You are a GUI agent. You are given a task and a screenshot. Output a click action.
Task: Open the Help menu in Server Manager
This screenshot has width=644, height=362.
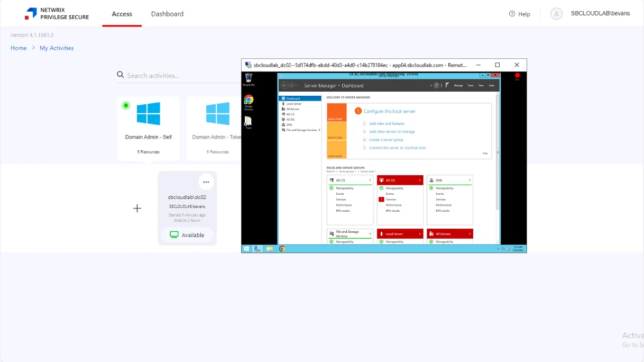491,85
